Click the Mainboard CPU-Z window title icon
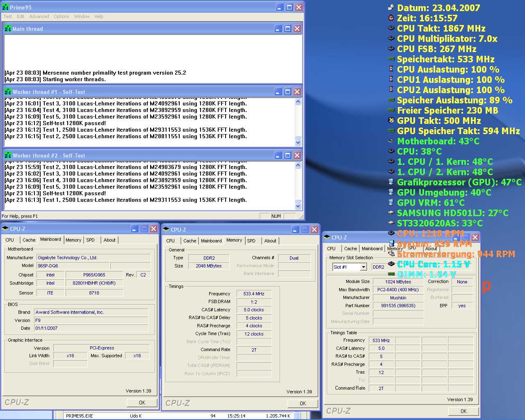This screenshot has height=420, width=525. 5,229
